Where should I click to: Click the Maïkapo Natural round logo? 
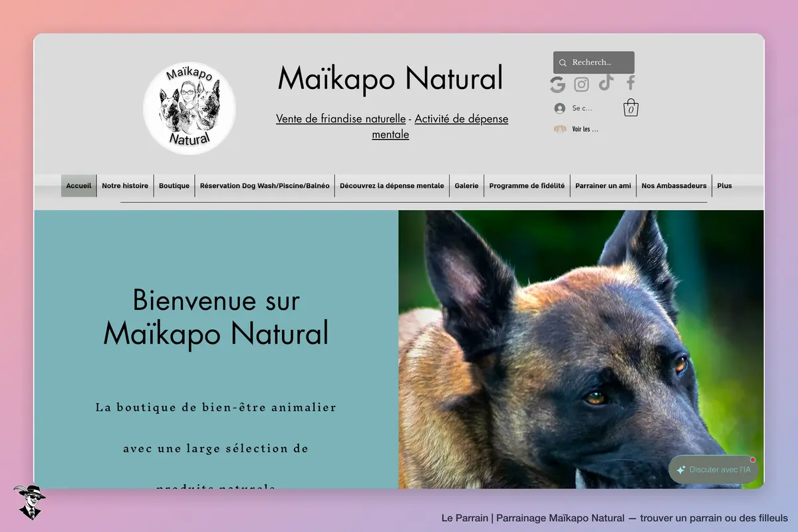(190, 108)
